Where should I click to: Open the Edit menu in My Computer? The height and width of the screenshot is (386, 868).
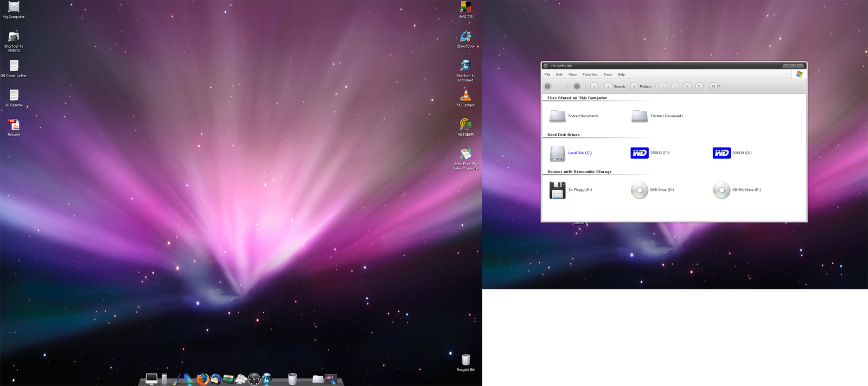559,74
